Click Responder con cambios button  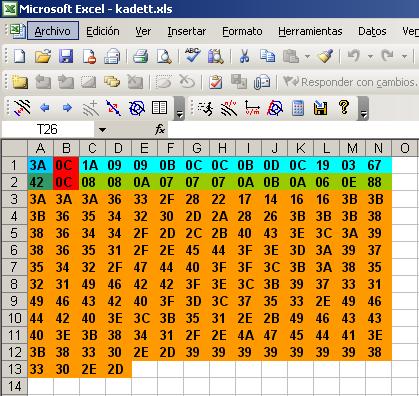tap(350, 82)
